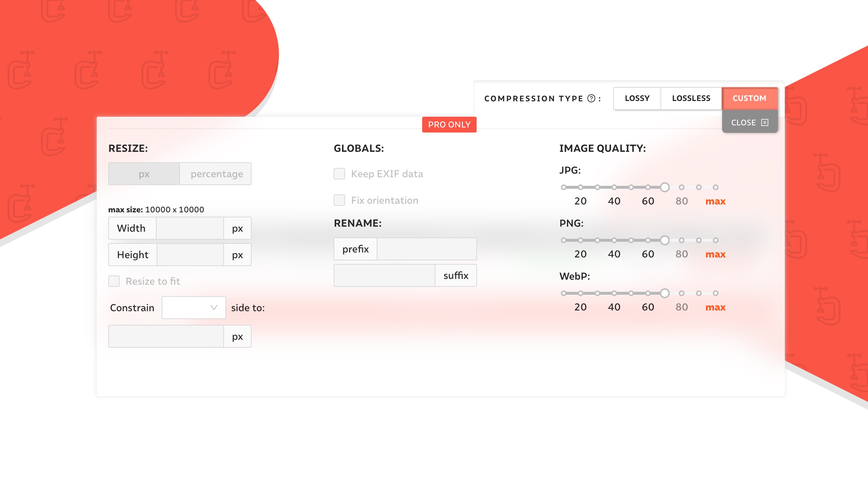The height and width of the screenshot is (482, 868).
Task: Open the Constrain side dropdown
Action: pyautogui.click(x=194, y=308)
